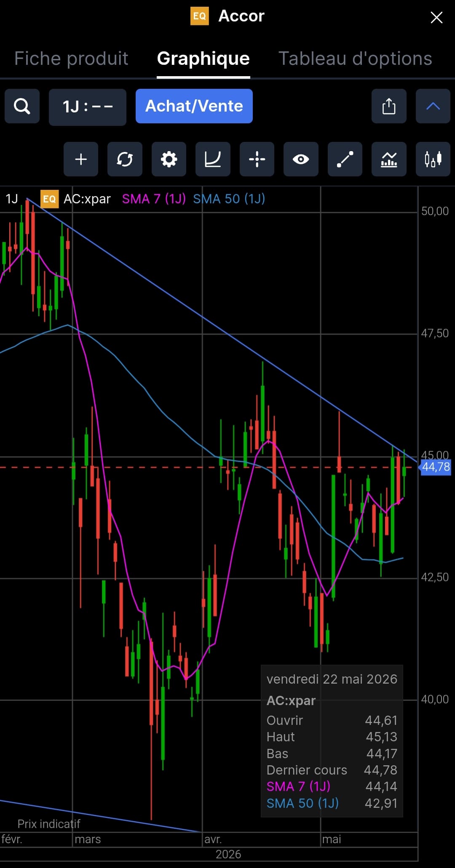Viewport: 455px width, 868px height.
Task: Switch to the Fiche produit tab
Action: pyautogui.click(x=71, y=59)
